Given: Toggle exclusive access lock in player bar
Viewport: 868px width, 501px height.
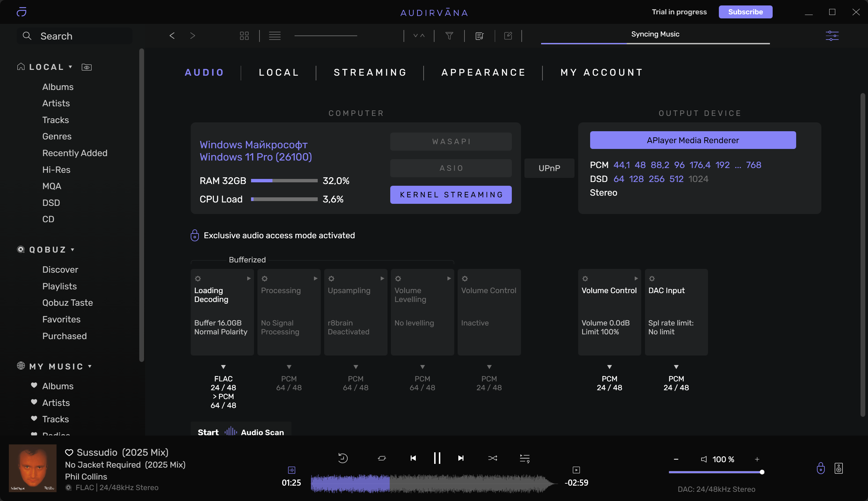Looking at the screenshot, I should tap(821, 468).
